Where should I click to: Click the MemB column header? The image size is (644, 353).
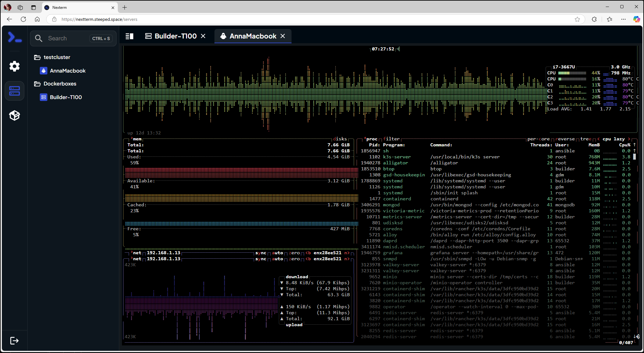pos(594,145)
